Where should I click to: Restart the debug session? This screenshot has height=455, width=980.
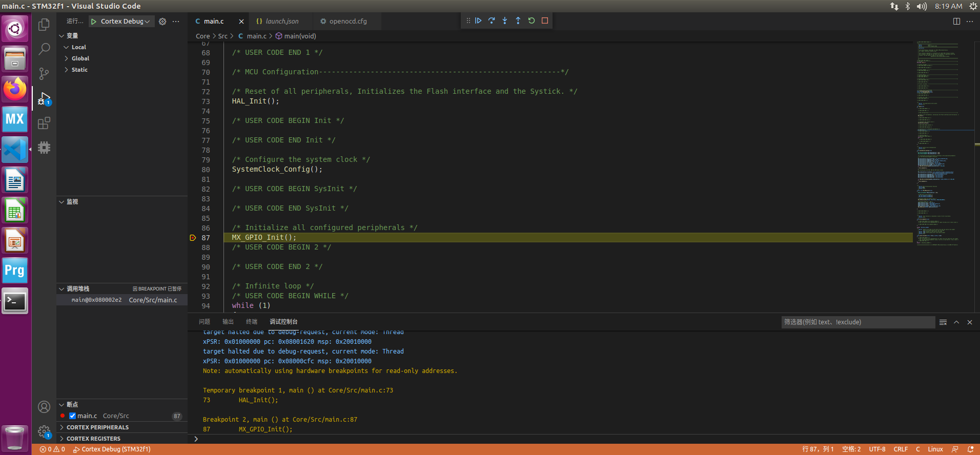tap(532, 20)
